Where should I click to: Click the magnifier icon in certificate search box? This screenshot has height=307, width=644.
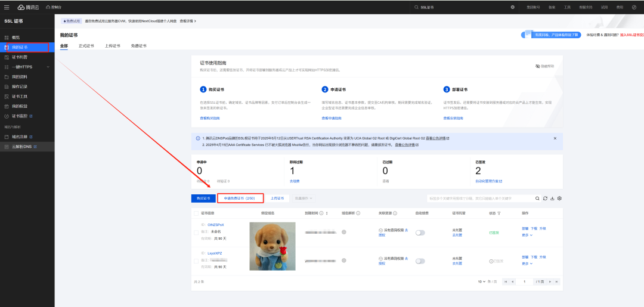(537, 198)
